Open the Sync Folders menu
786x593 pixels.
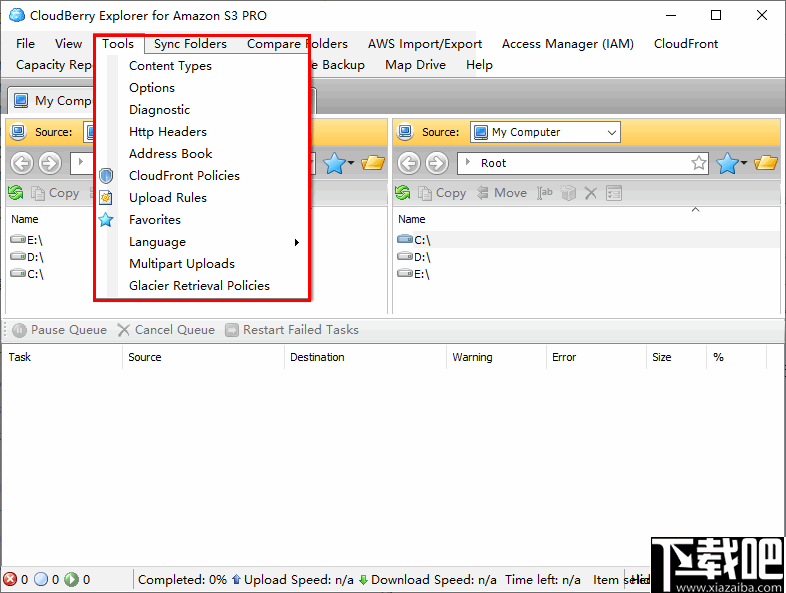click(x=190, y=44)
